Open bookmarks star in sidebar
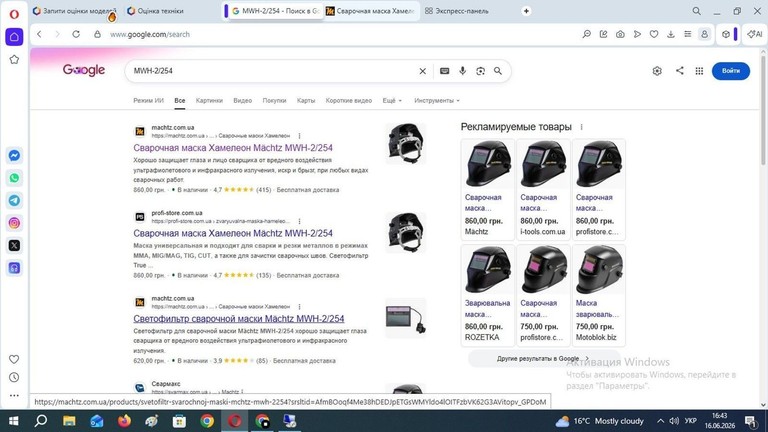The width and height of the screenshot is (768, 432). pyautogui.click(x=14, y=60)
